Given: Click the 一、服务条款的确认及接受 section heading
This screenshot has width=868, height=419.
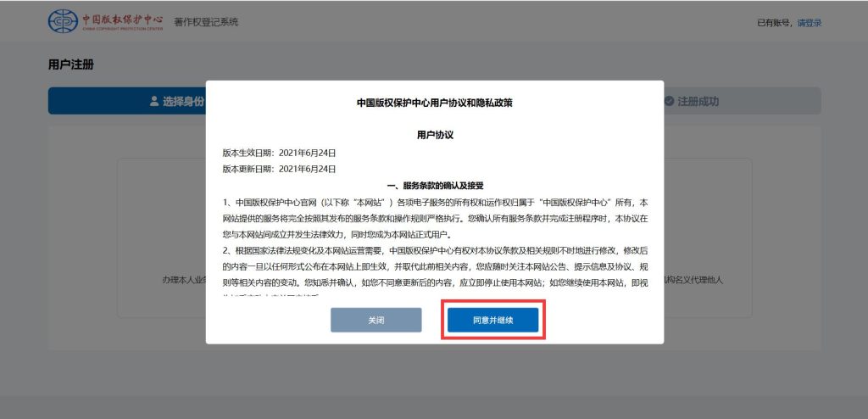Looking at the screenshot, I should pos(435,185).
